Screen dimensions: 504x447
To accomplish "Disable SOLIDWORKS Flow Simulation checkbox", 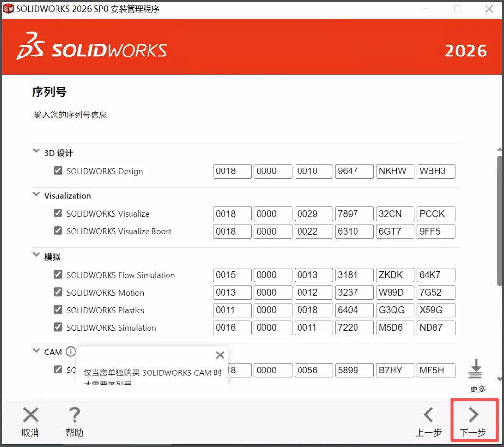I will click(58, 274).
